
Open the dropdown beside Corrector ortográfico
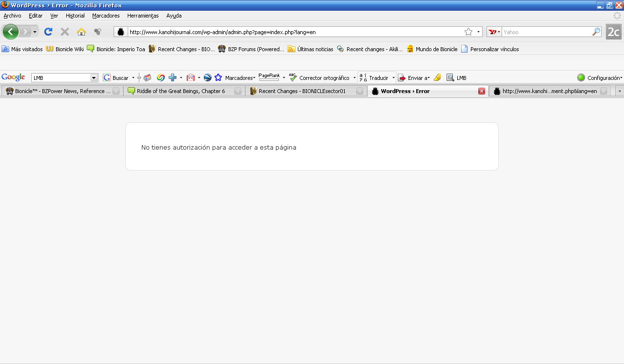point(354,77)
